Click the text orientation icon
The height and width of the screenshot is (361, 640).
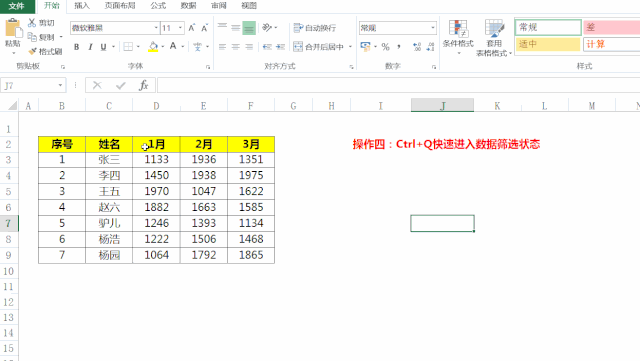267,27
